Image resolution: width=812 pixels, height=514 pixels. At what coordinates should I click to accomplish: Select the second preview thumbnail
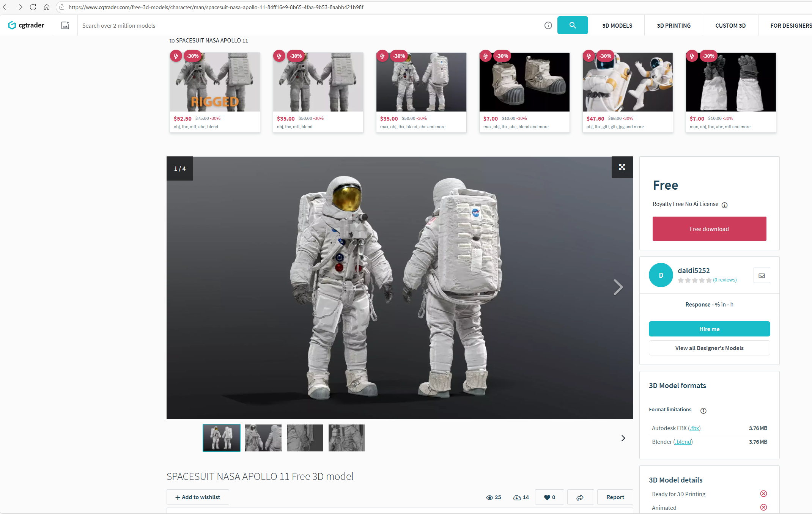263,438
